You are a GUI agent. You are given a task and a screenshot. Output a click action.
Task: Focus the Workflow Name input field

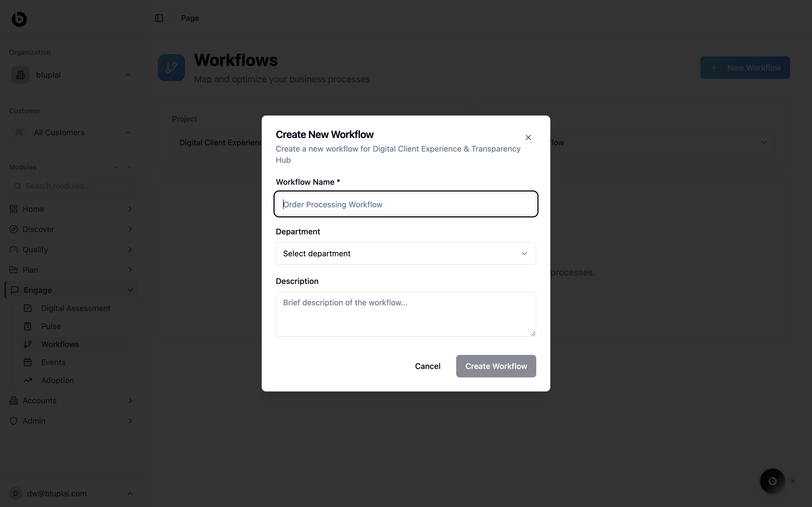tap(406, 204)
